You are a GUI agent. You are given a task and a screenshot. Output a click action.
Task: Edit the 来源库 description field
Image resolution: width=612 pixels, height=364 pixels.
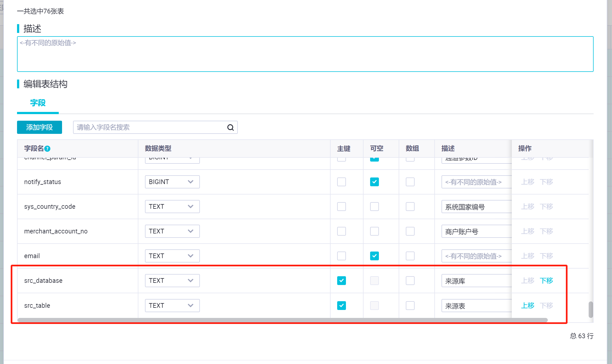(x=476, y=281)
